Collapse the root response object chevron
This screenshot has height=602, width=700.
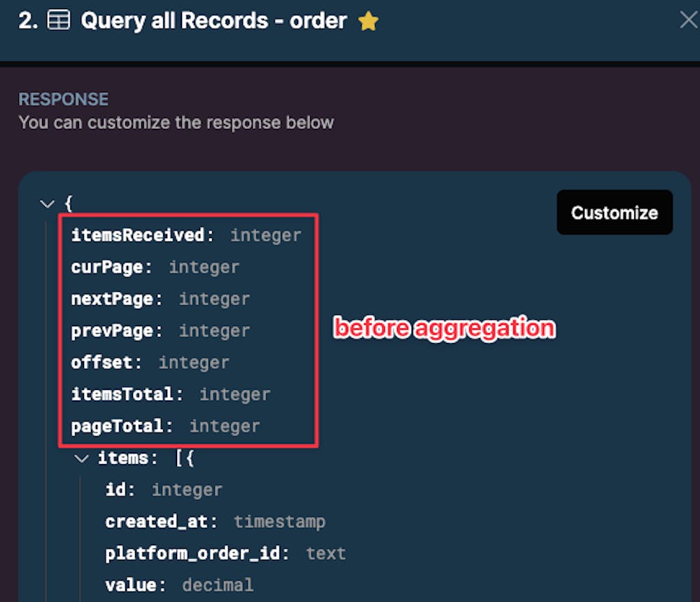point(47,204)
